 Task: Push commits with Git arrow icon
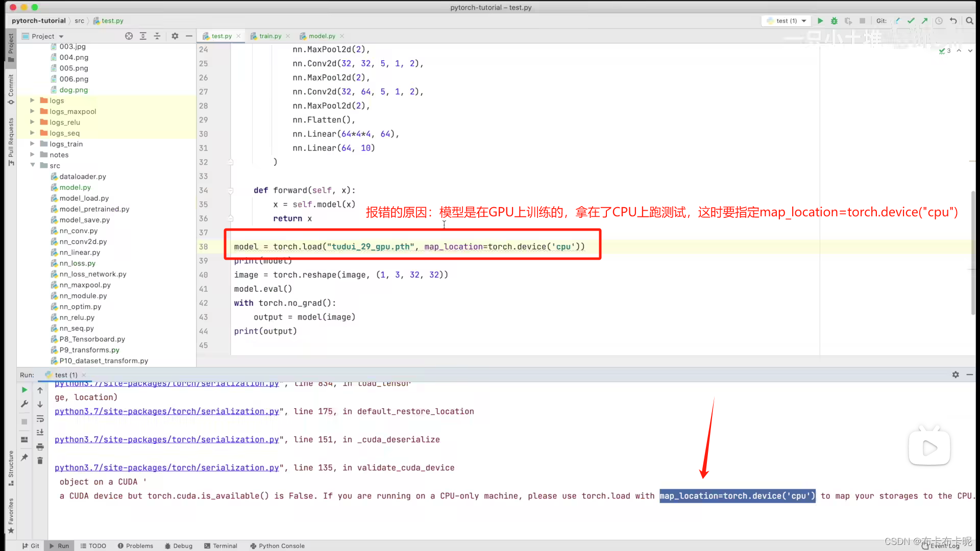[x=924, y=21]
